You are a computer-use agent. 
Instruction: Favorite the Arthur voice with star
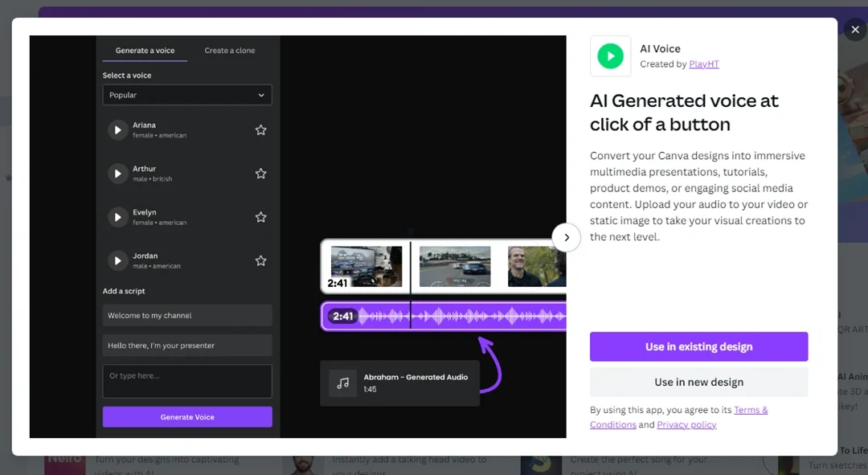[x=260, y=174]
